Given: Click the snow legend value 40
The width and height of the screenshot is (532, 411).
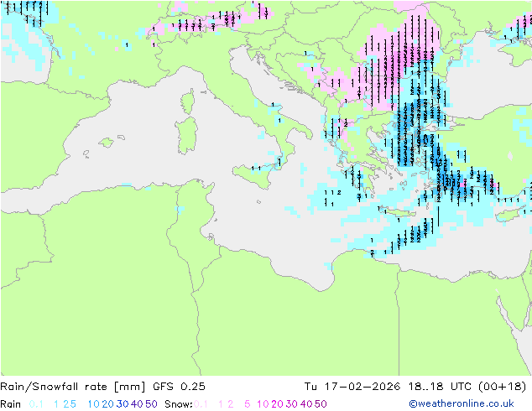Looking at the screenshot, I should point(306,404).
